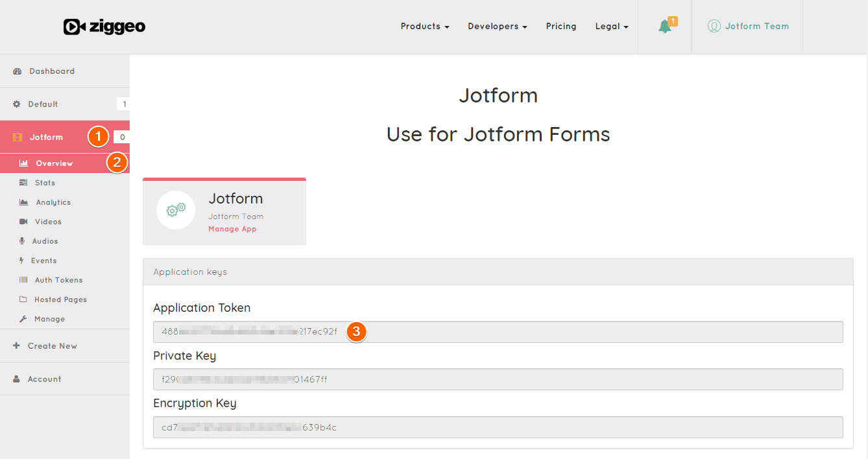Screen dimensions: 868x459
Task: Click the Ziggeo logo
Action: (104, 27)
